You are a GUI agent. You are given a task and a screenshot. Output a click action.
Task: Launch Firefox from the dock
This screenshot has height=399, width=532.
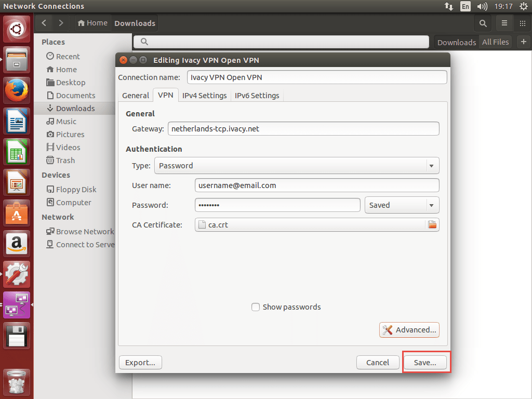pos(16,90)
